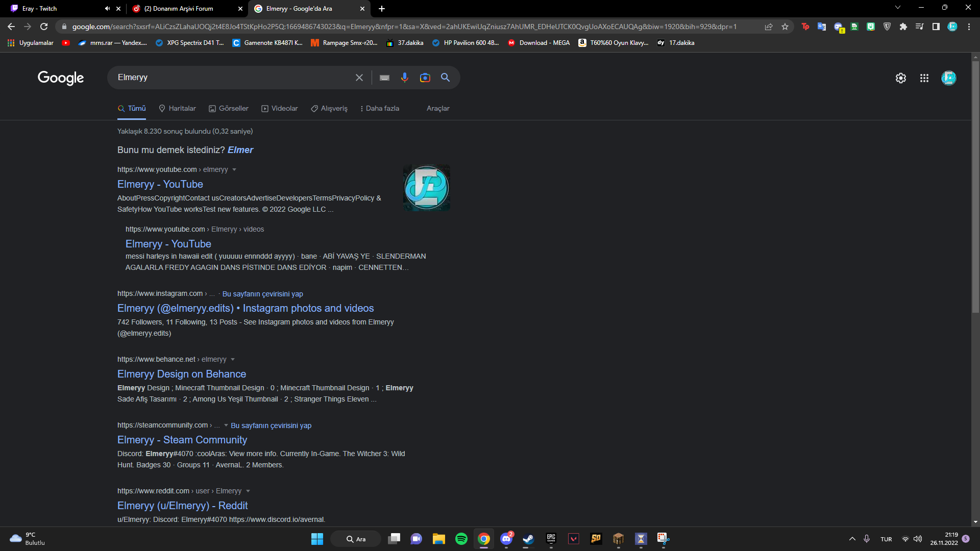The image size is (980, 551).
Task: Open Chrome three-dot menu
Action: click(969, 27)
